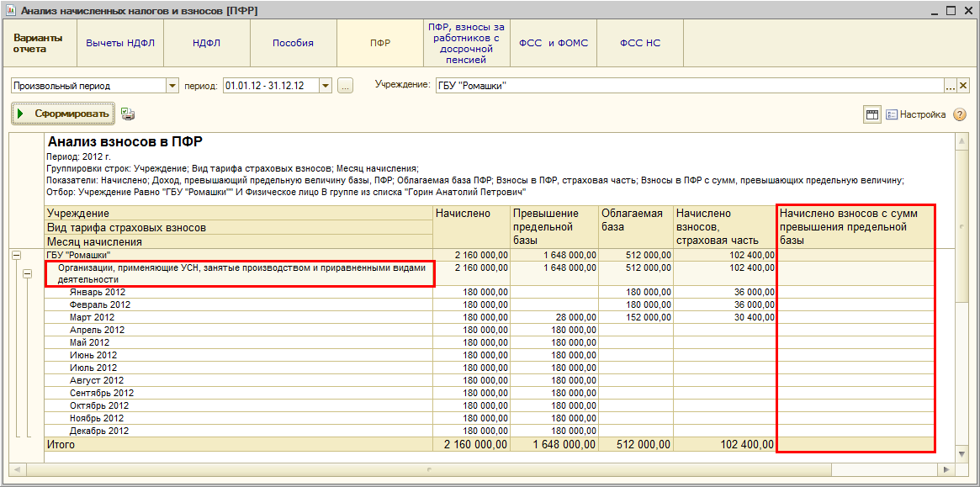Click the ellipsis button next to period

[345, 86]
